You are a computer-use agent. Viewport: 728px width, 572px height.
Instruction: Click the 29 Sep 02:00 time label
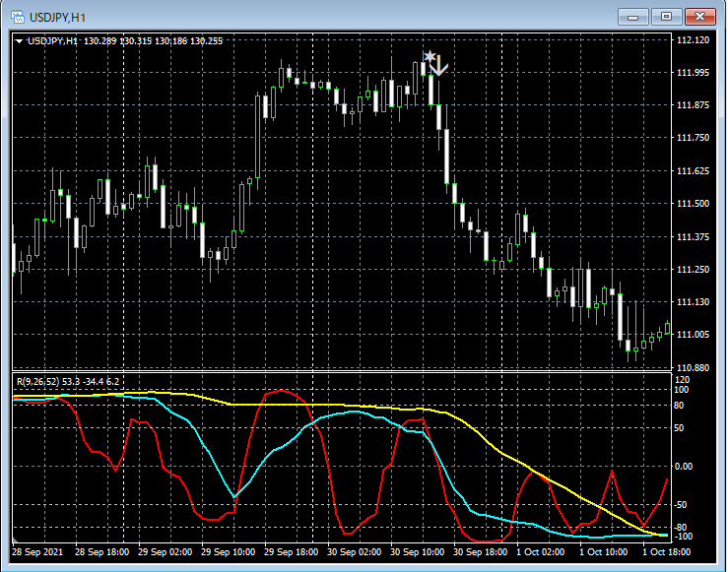[165, 552]
